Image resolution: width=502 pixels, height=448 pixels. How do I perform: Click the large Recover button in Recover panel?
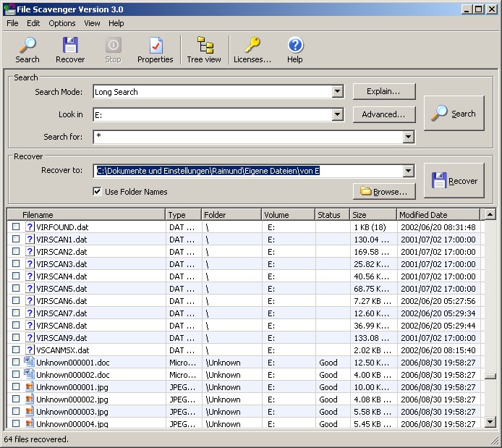click(x=454, y=181)
